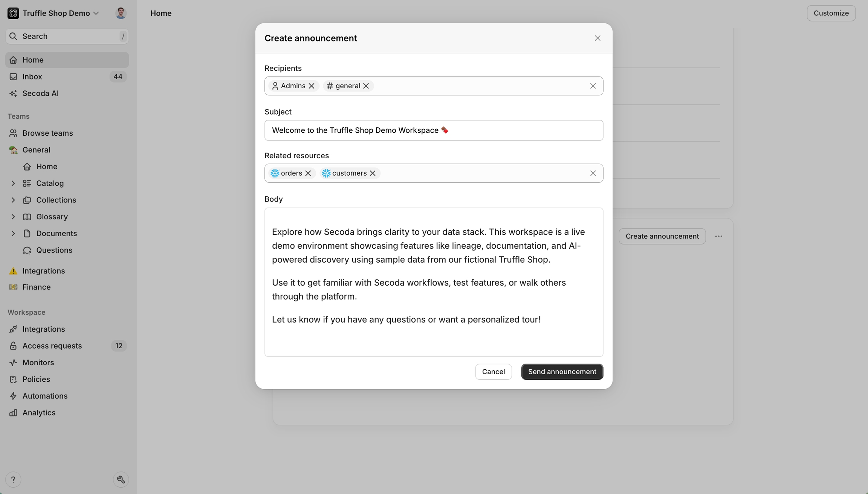Expand the Glossary section
This screenshot has height=494, width=868.
pyautogui.click(x=13, y=217)
